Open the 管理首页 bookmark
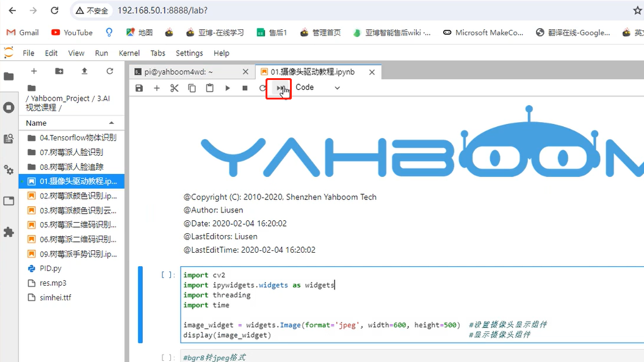The height and width of the screenshot is (362, 644). click(x=320, y=32)
